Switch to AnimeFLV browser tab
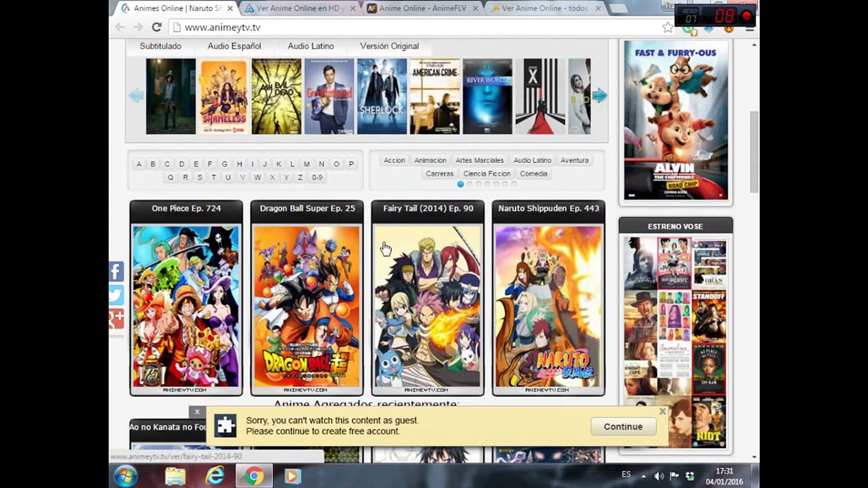The height and width of the screenshot is (488, 868). [422, 8]
